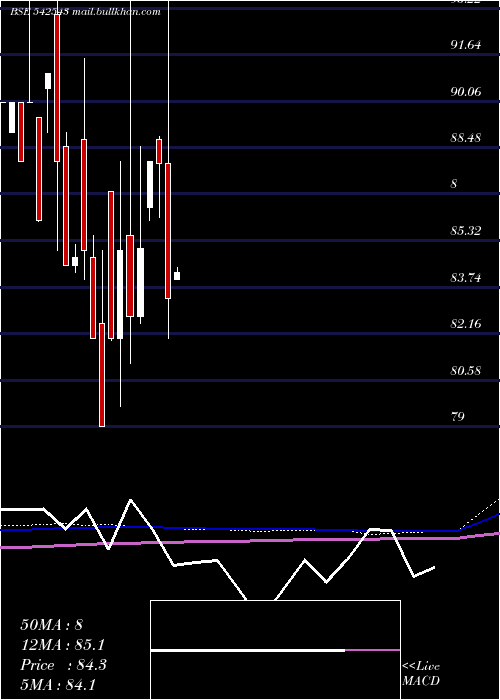Select the small white latest candlestick
The width and height of the screenshot is (500, 700).
pos(177,275)
